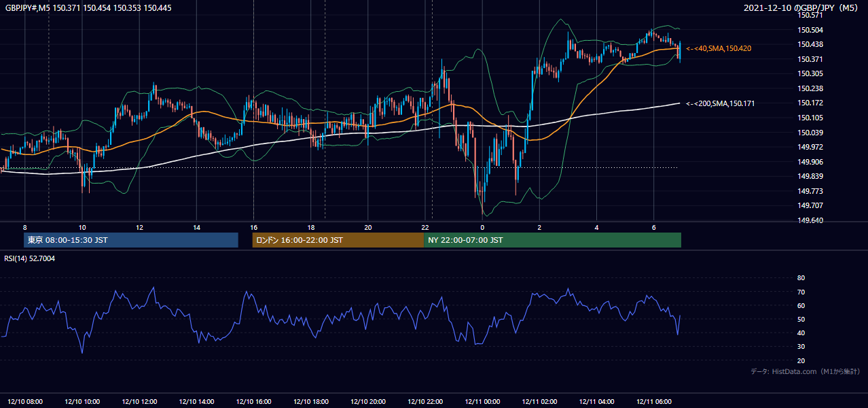Click the chart title '2021-12-10 のGBP/JPY（M5）'
Screen dimensions: 868x408
point(802,7)
